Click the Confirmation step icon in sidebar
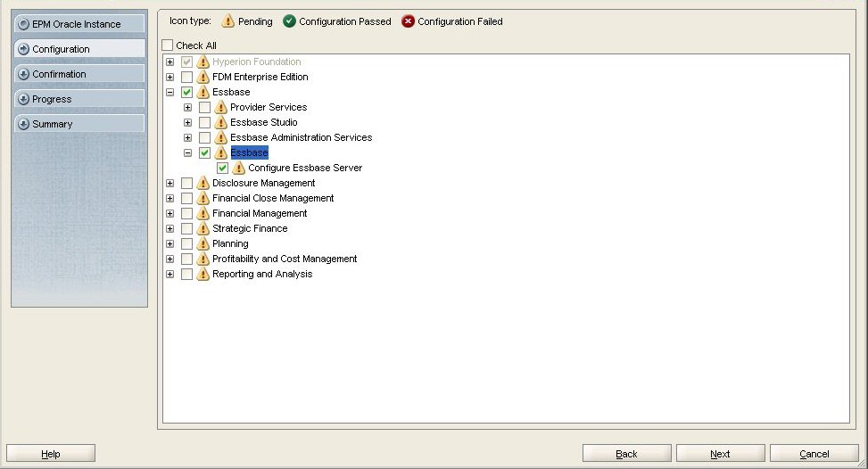Viewport: 868px width, 469px height. (x=23, y=74)
